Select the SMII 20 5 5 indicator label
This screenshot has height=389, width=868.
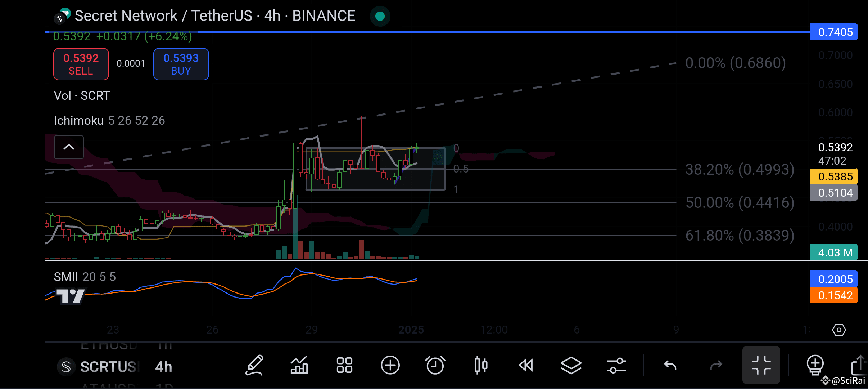(x=84, y=276)
